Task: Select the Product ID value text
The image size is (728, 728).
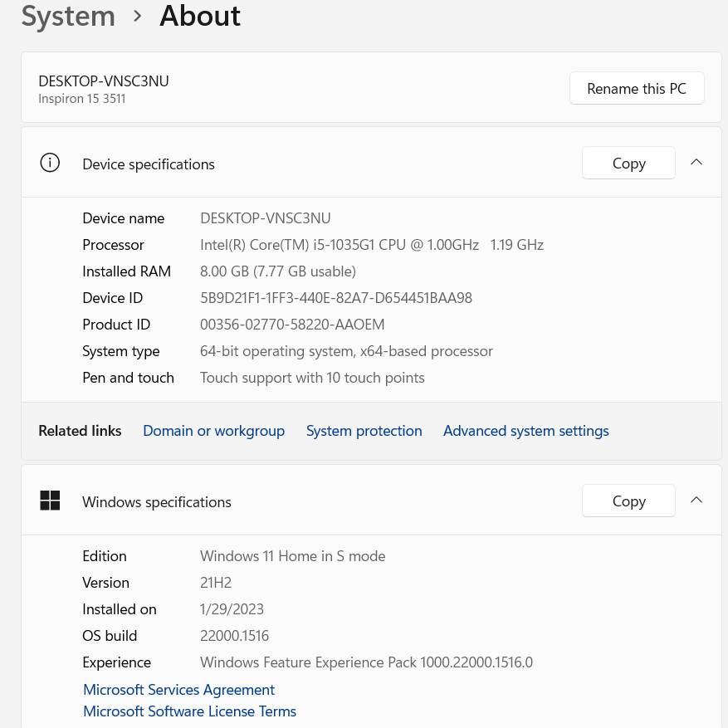Action: point(292,324)
